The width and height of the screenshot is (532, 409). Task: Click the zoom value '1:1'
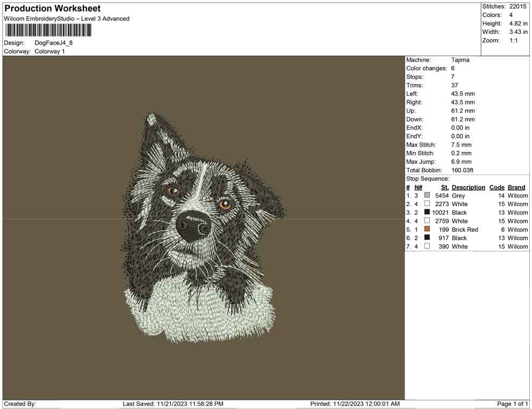513,40
